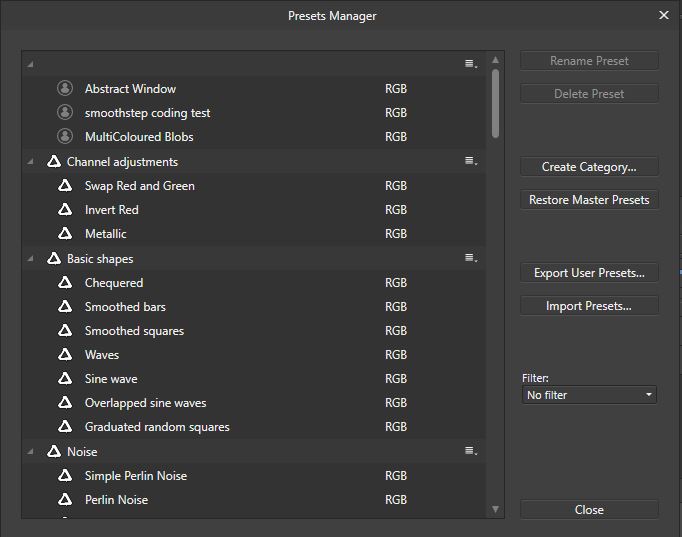The width and height of the screenshot is (682, 537).
Task: Click Export User Presets button
Action: coord(589,273)
